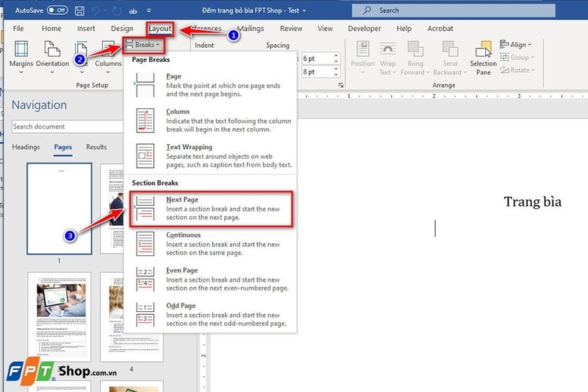Open the Align dropdown
Viewport: 588px width, 392px height.
pyautogui.click(x=517, y=45)
